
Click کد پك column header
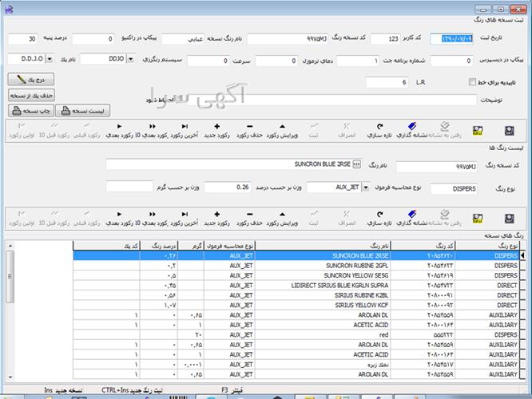point(106,246)
